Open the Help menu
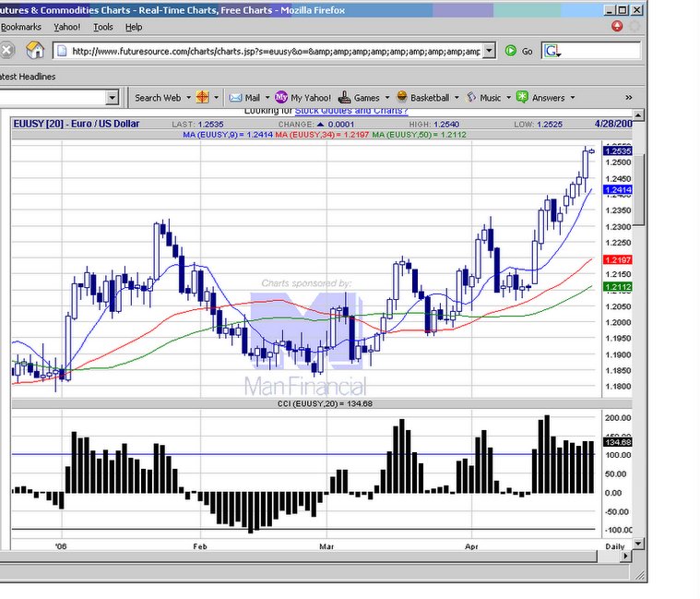 point(134,28)
